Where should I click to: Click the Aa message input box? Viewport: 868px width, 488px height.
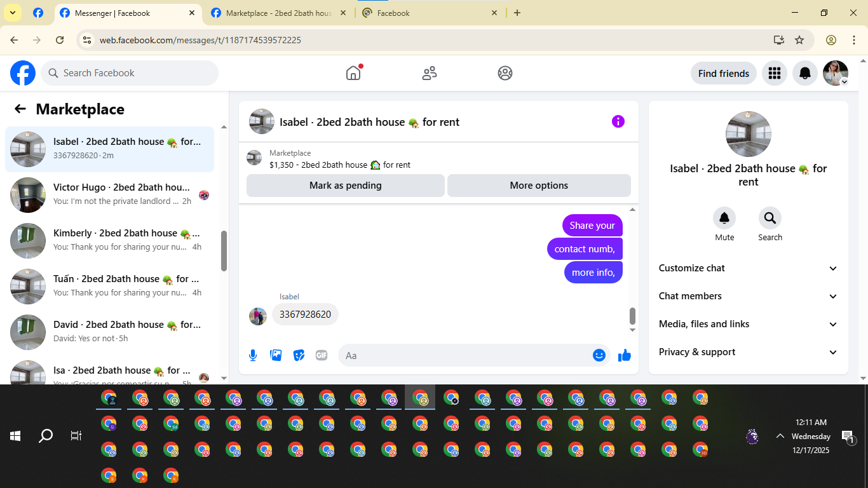point(474,355)
